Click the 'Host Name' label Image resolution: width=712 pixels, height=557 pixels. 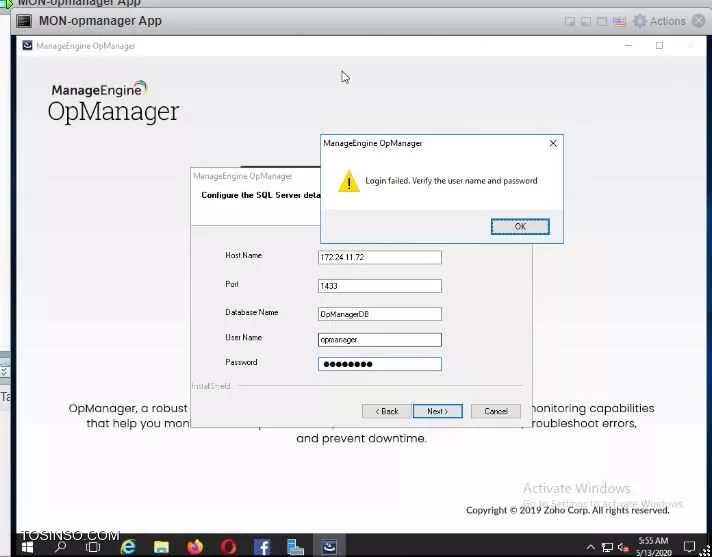click(x=243, y=256)
